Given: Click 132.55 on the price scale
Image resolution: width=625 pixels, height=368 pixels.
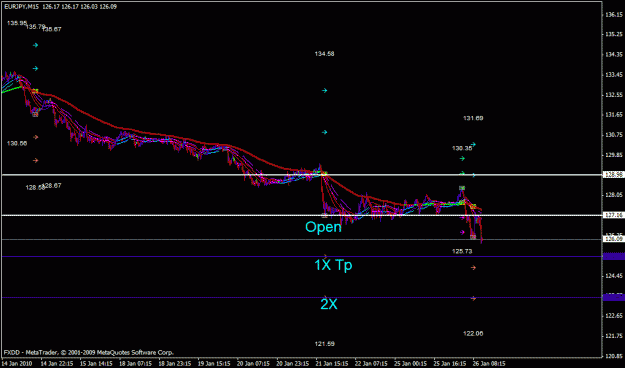Looking at the screenshot, I should point(614,95).
